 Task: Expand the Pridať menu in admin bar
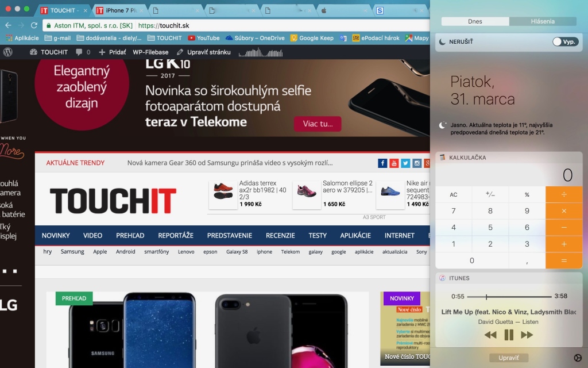pos(112,52)
